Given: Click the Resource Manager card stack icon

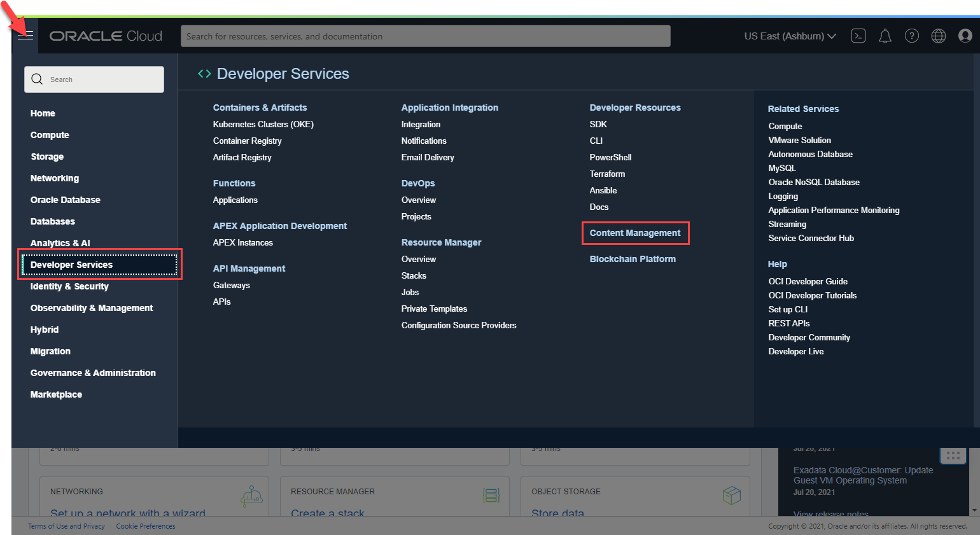Looking at the screenshot, I should (x=491, y=496).
